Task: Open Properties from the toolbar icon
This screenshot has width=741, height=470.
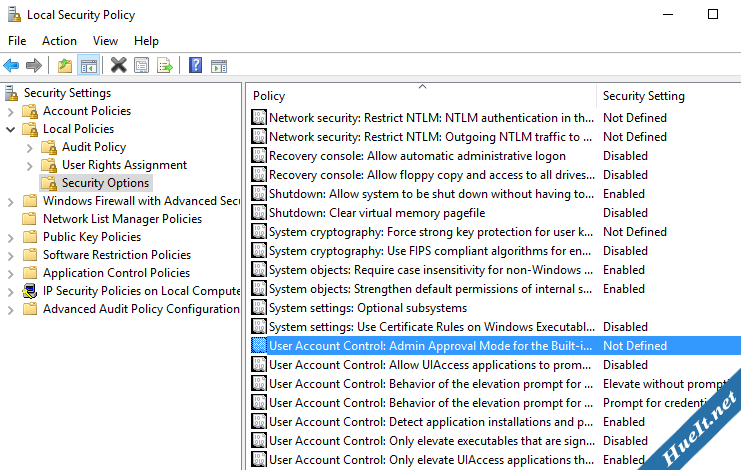Action: tap(141, 65)
